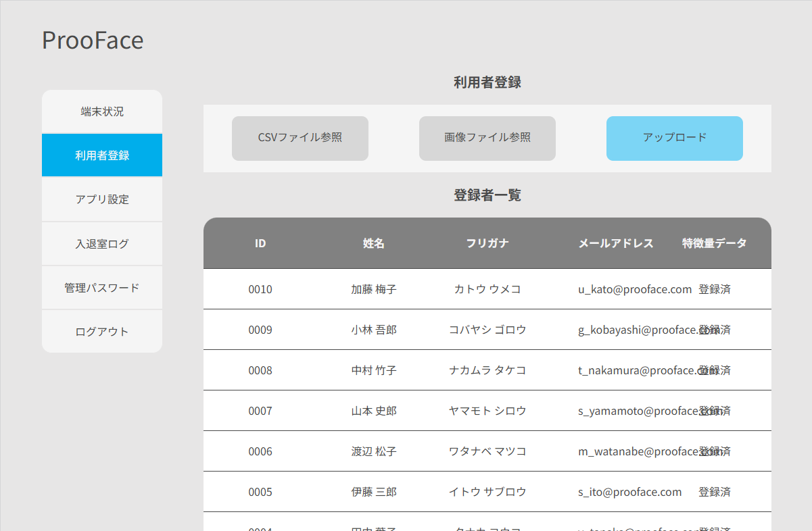
Task: Click furigana ワタナベ マツコ
Action: [487, 451]
